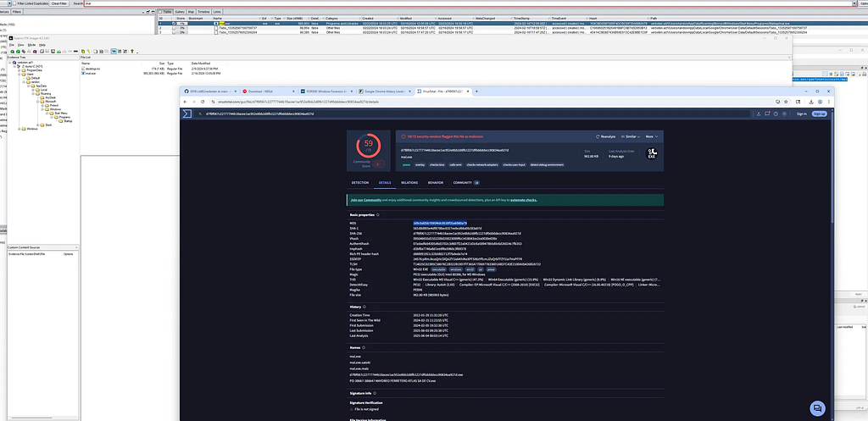Screen dimensions: 868x421
Task: Open the chat bubble widget
Action: pyautogui.click(x=817, y=409)
